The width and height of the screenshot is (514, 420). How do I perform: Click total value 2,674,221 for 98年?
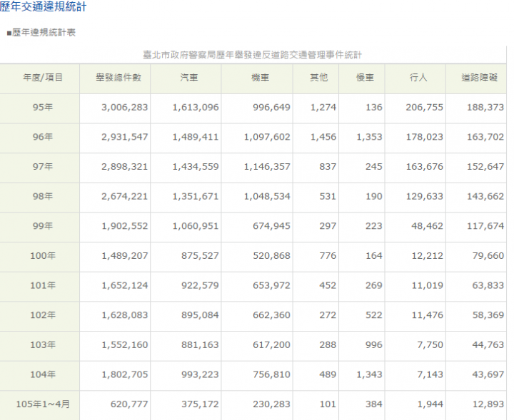tap(124, 196)
